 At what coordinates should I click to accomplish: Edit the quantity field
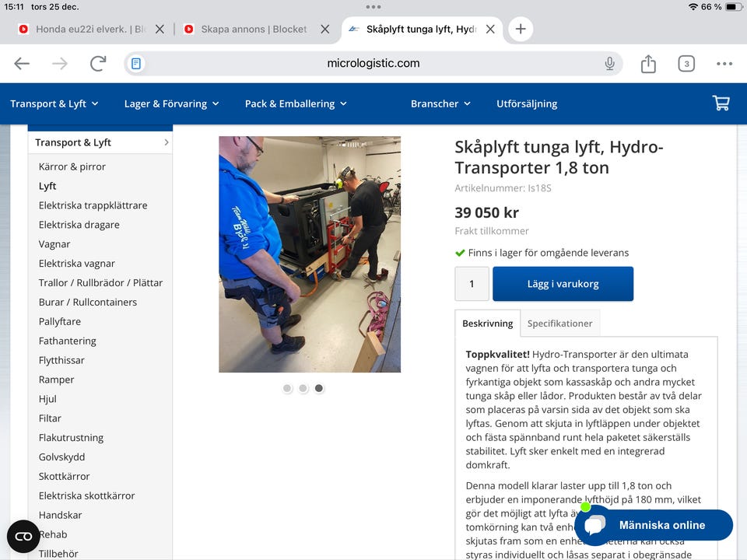[x=472, y=284]
